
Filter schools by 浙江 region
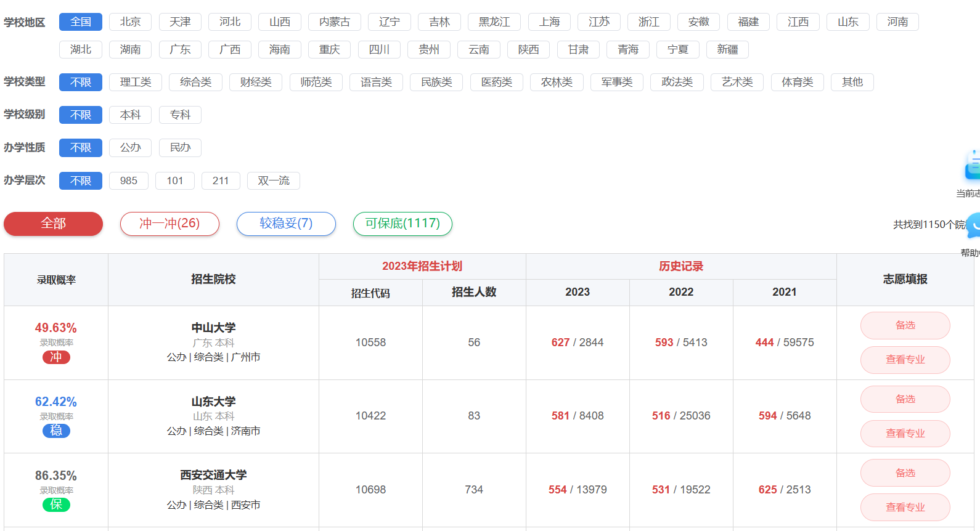[649, 22]
